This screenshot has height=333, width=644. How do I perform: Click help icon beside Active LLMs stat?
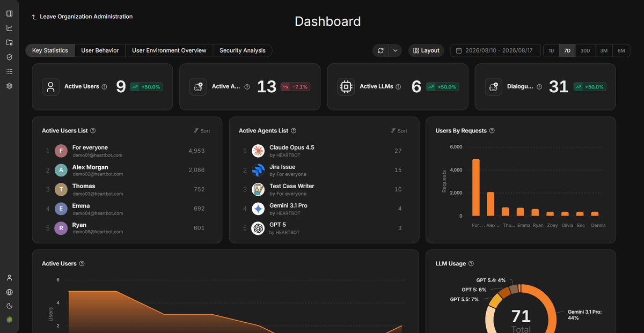pos(398,87)
